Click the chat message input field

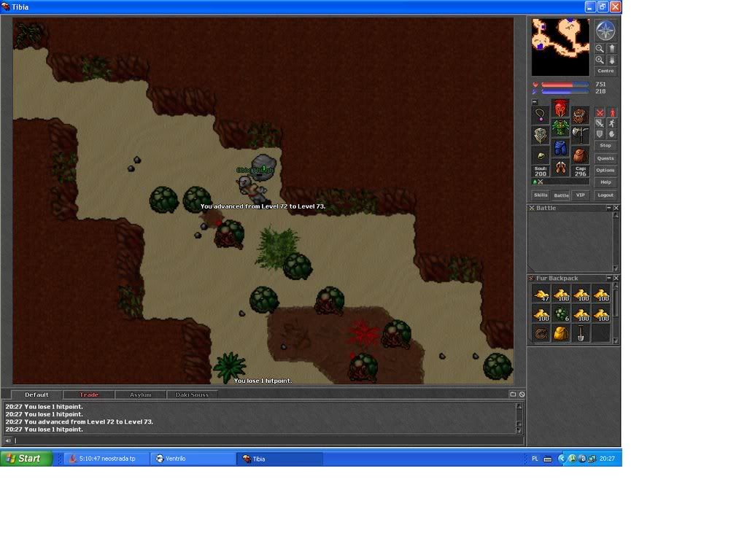point(268,441)
